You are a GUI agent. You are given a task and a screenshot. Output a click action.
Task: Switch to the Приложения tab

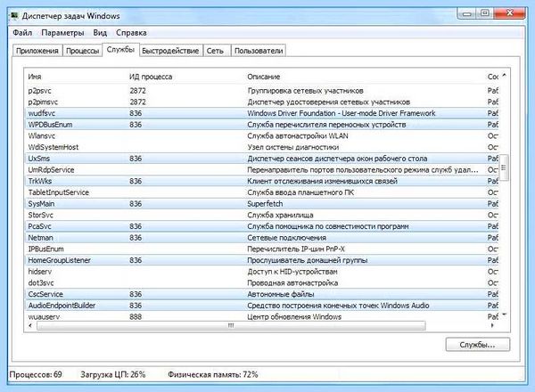pos(37,51)
